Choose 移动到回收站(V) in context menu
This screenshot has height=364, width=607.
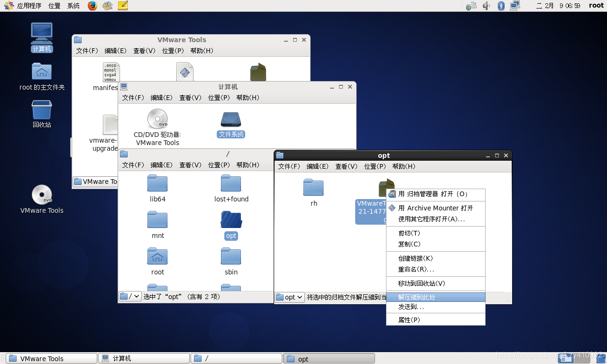(x=435, y=283)
